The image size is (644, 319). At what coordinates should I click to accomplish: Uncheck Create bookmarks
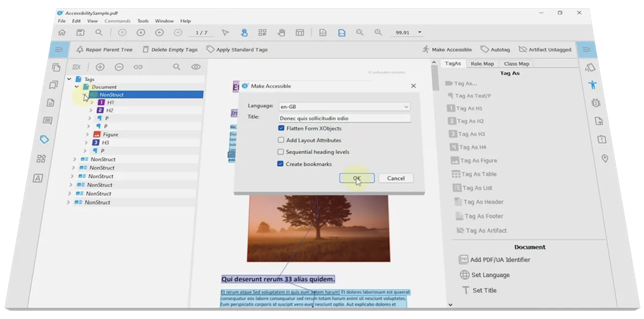pos(280,164)
